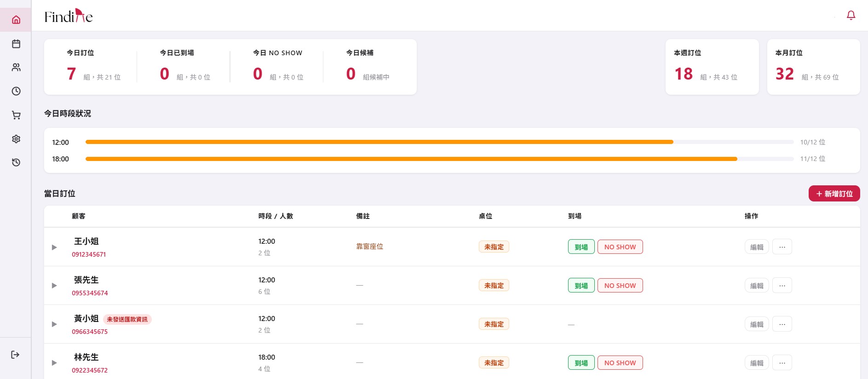Open more options for 黃小姐

point(782,324)
